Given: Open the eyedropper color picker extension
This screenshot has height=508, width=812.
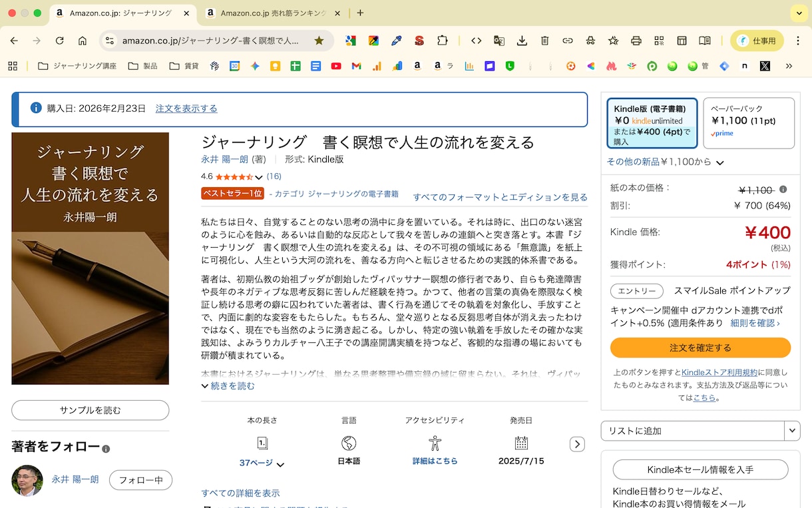Looking at the screenshot, I should click(396, 41).
